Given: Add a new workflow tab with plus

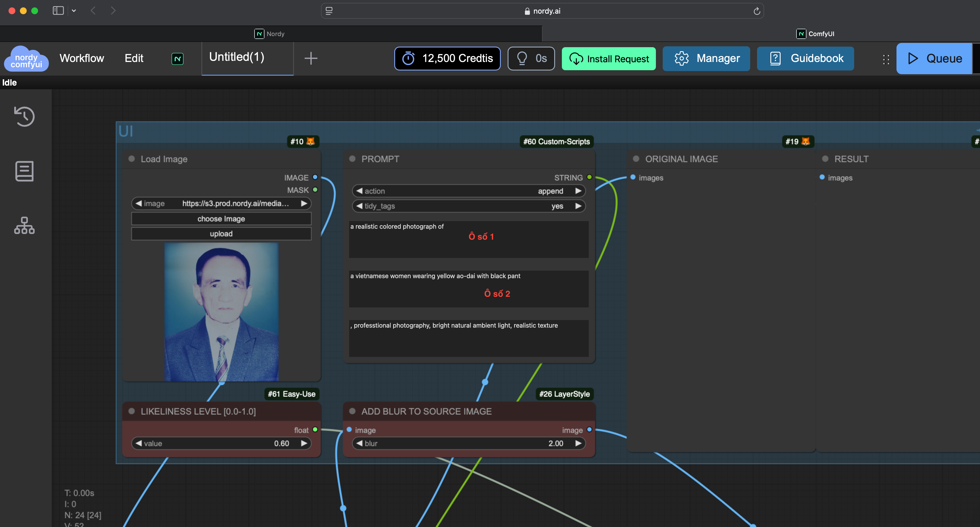Looking at the screenshot, I should pos(311,58).
